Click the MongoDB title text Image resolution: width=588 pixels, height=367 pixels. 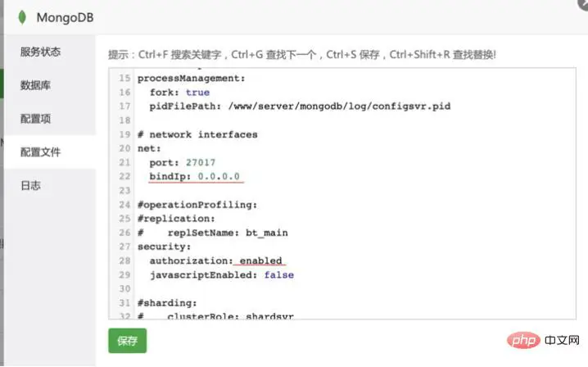(x=65, y=18)
